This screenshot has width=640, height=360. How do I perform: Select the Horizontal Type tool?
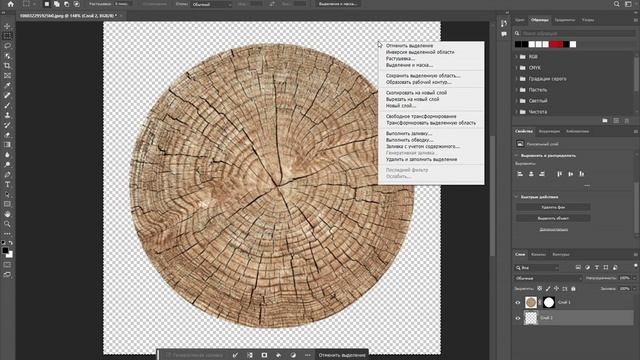pos(7,184)
